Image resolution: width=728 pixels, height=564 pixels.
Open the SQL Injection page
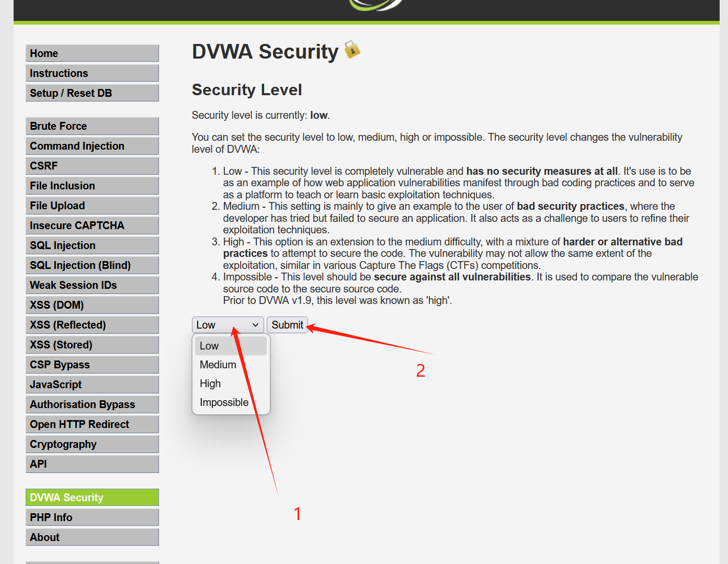coord(92,245)
